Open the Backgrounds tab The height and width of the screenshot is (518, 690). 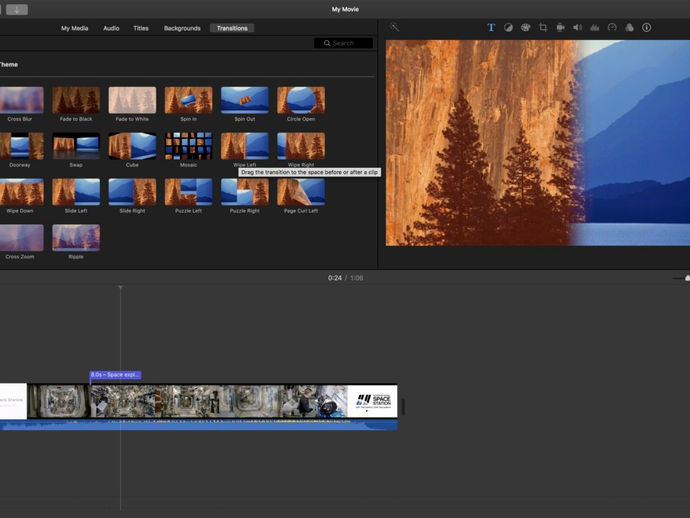tap(182, 28)
